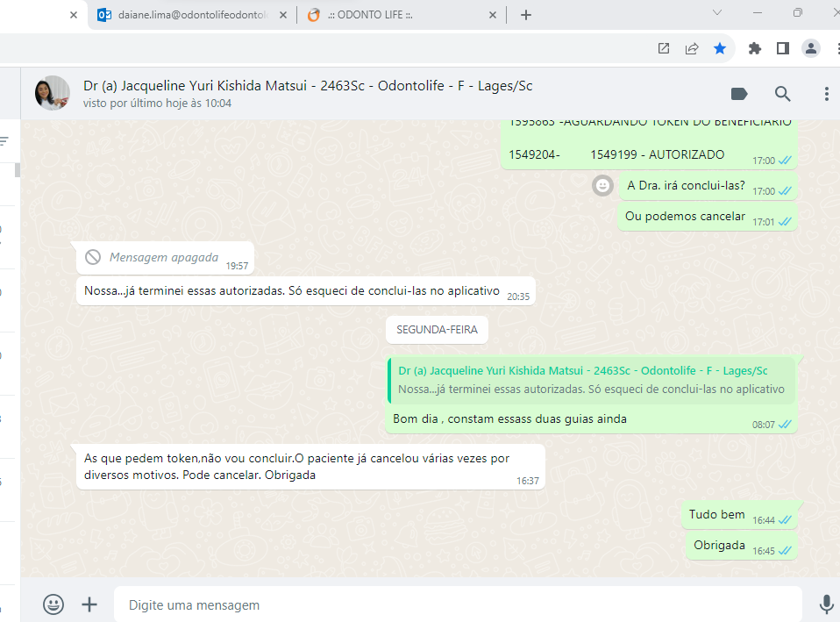Screen dimensions: 840x622
Task: Close the first partially hidden tab
Action: (74, 15)
